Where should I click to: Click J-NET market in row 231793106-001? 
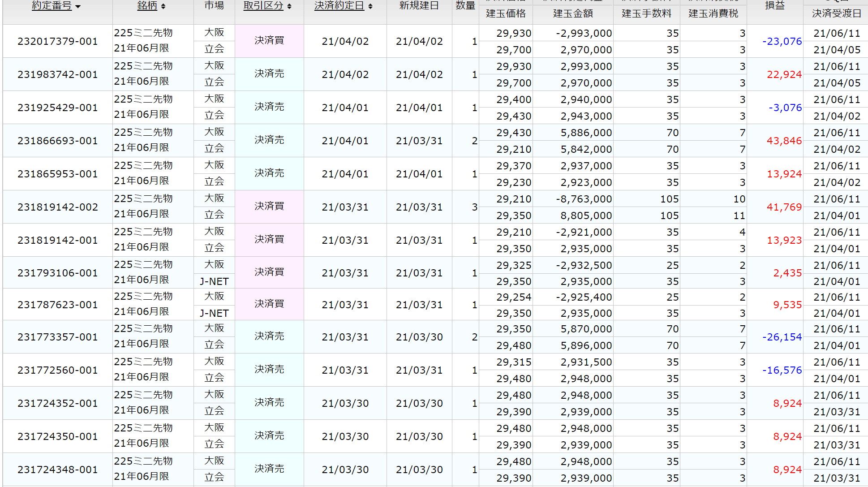214,281
